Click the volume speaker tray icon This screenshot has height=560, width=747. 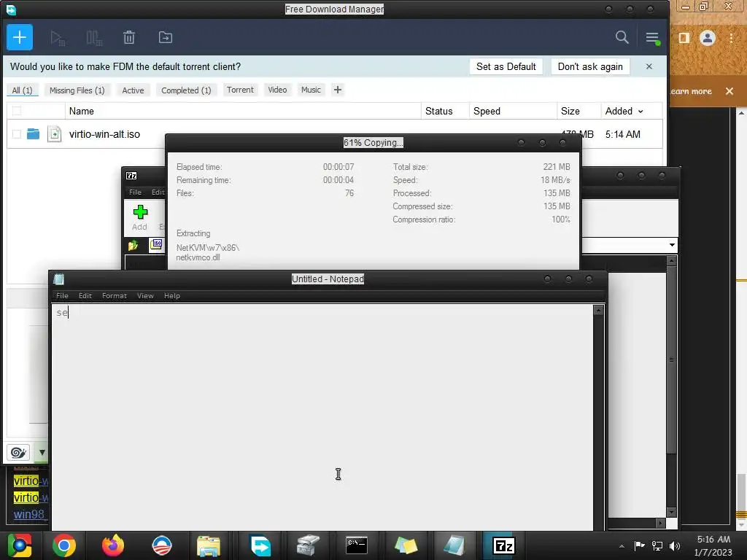click(675, 545)
